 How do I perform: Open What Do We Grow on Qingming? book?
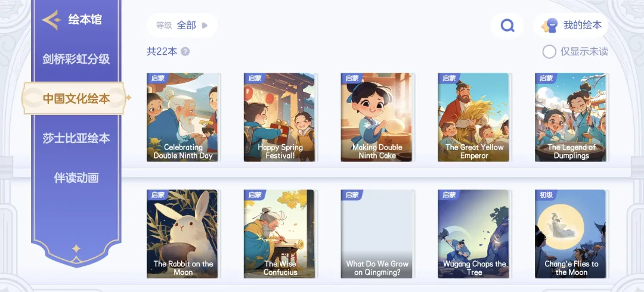click(x=377, y=234)
